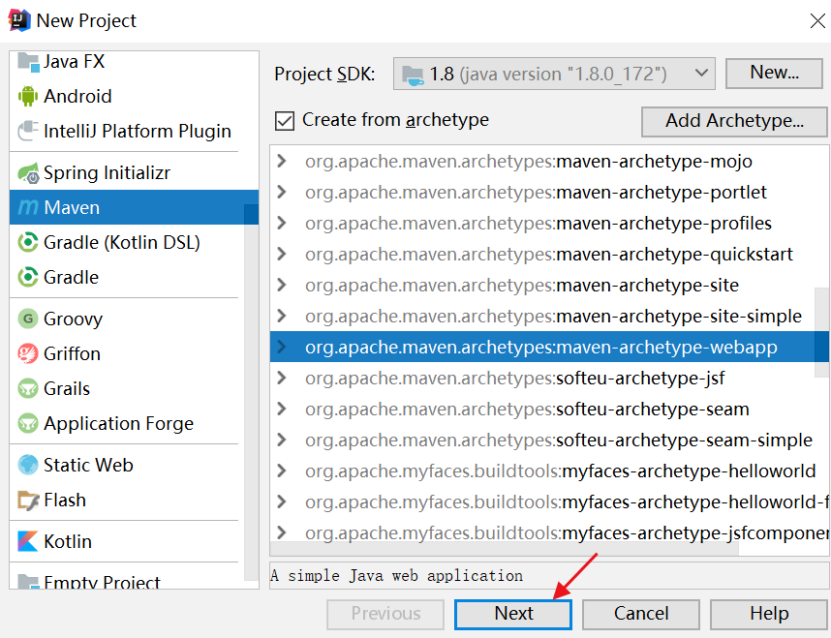Click the Android robot icon
Image resolution: width=831 pixels, height=638 pixels.
point(28,96)
